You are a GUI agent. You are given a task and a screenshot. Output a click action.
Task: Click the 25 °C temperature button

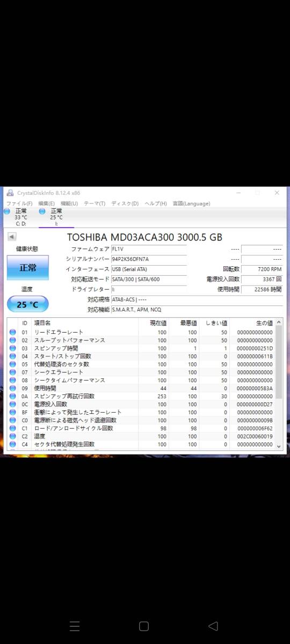(x=28, y=304)
